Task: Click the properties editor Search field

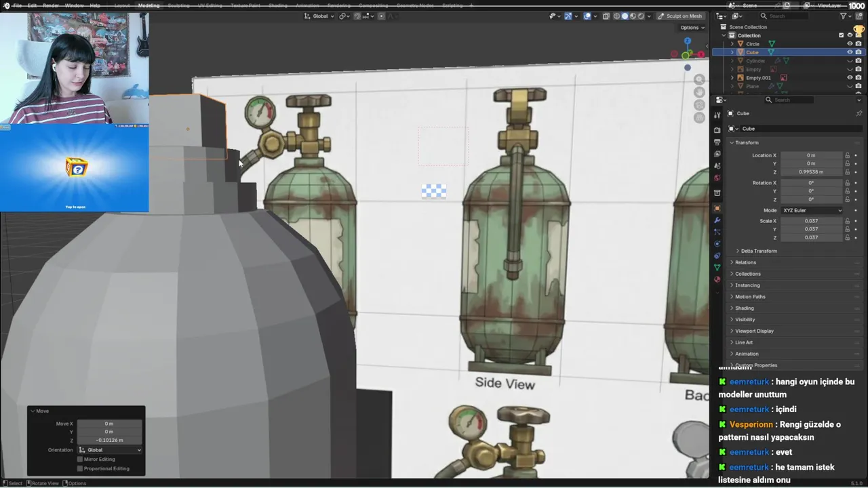Action: pyautogui.click(x=788, y=100)
